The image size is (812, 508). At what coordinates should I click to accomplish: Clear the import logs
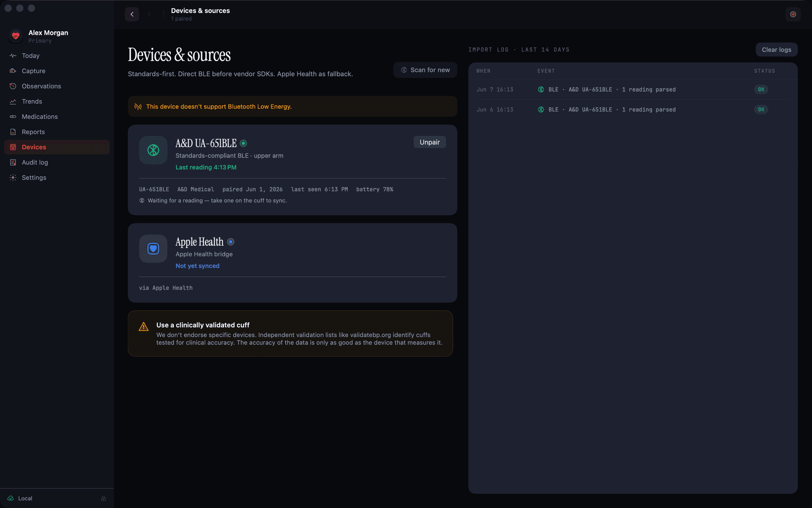point(776,50)
